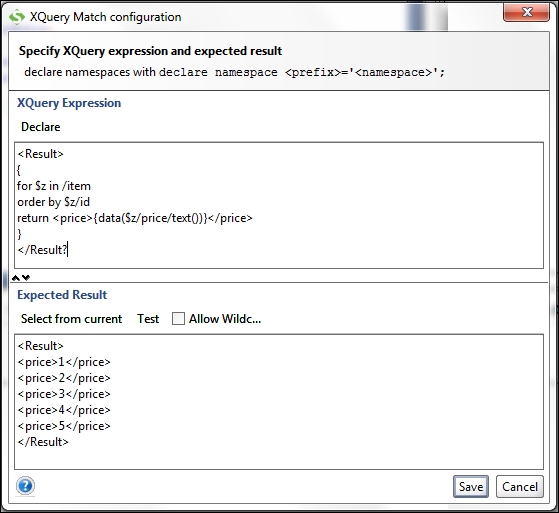Click inside the Expected Result text area
Viewport: 559px width, 513px height.
279,402
